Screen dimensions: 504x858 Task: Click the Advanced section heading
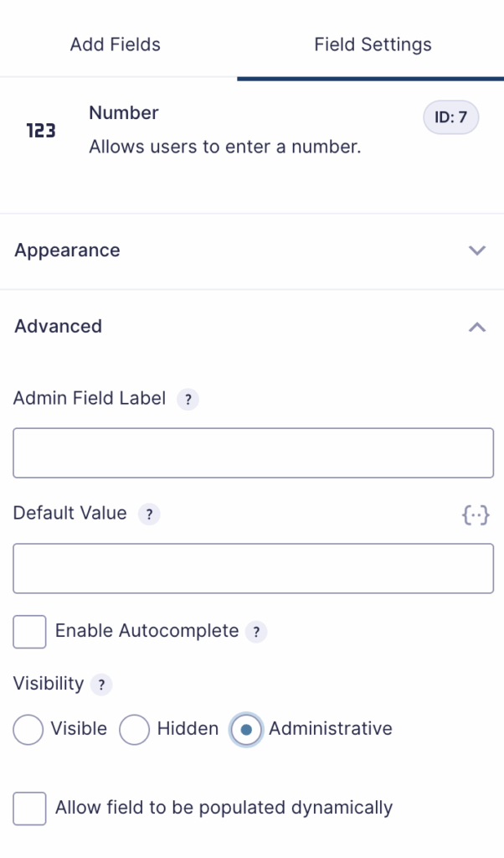58,326
